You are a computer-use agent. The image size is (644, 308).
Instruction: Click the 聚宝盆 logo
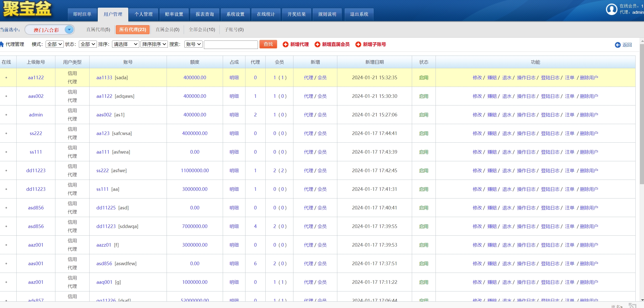tap(27, 9)
